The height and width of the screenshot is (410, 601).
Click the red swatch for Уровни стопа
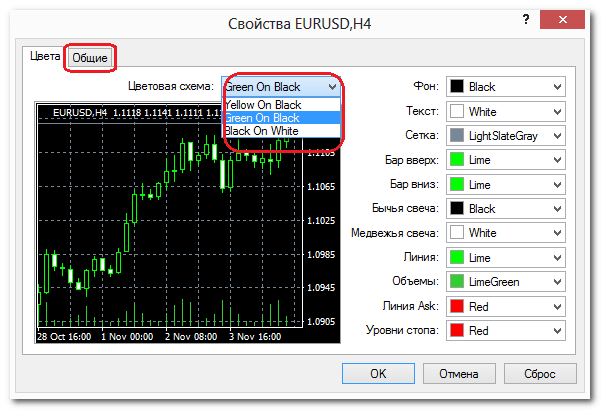[x=457, y=330]
